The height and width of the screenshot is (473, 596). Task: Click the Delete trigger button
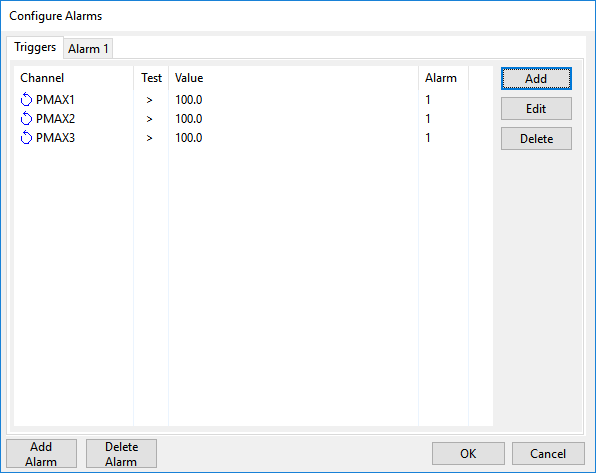click(x=536, y=139)
